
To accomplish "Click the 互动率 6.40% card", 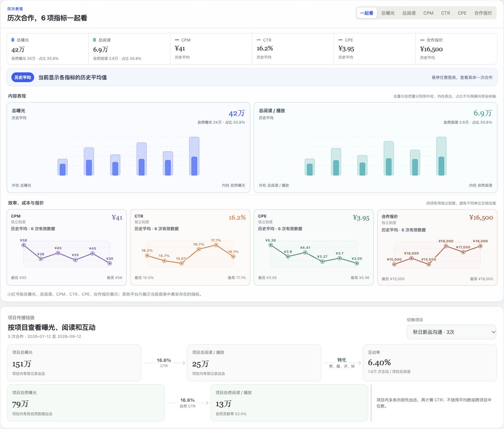I will (x=430, y=363).
